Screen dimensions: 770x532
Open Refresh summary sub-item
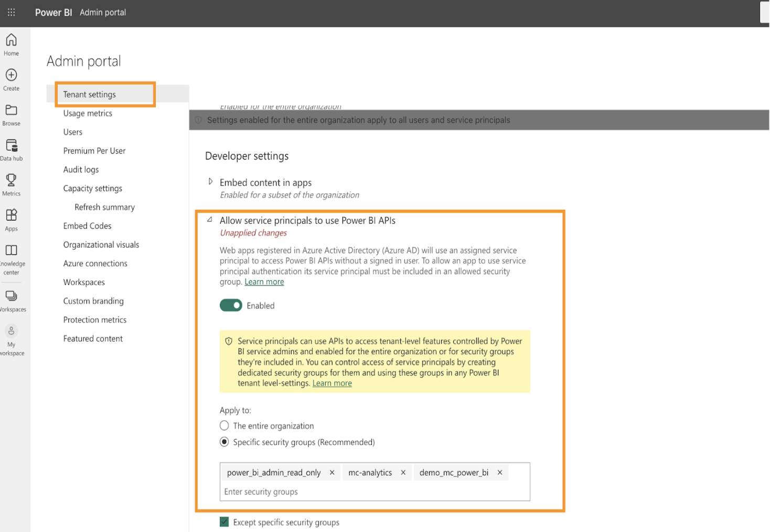tap(104, 207)
